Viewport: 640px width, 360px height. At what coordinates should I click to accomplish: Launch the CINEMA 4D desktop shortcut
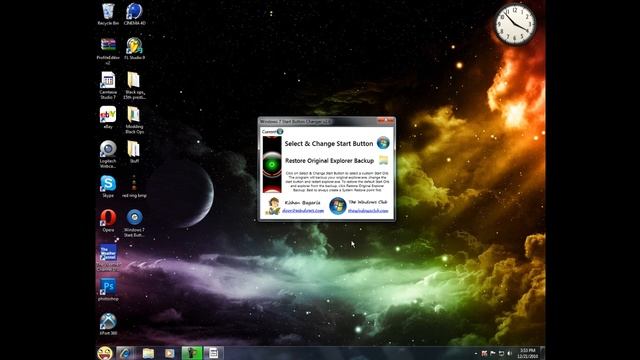134,14
